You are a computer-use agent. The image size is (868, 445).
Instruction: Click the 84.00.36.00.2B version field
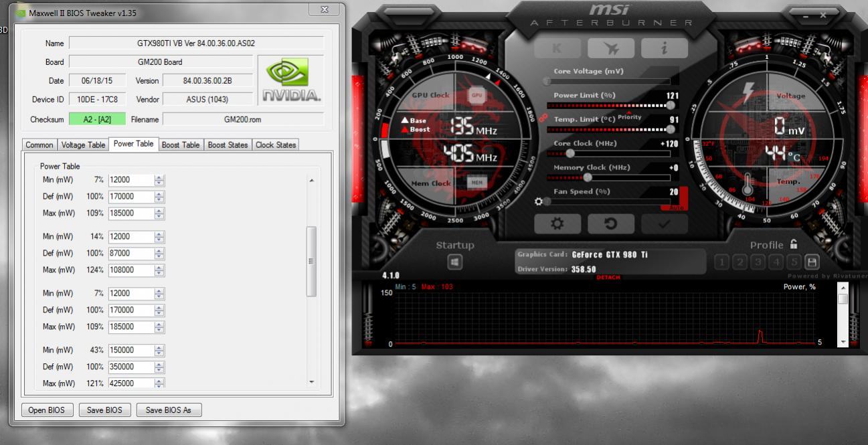click(208, 81)
